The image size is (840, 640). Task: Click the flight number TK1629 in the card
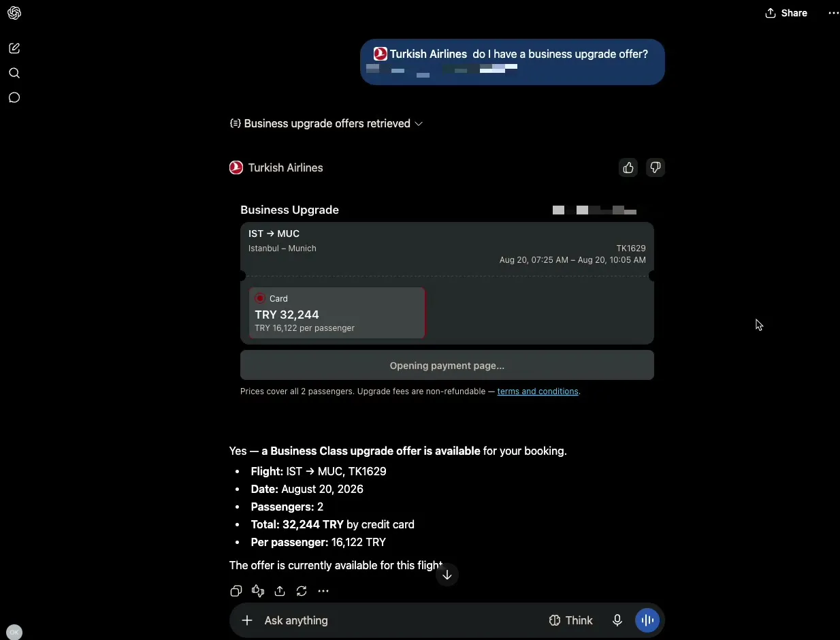631,249
